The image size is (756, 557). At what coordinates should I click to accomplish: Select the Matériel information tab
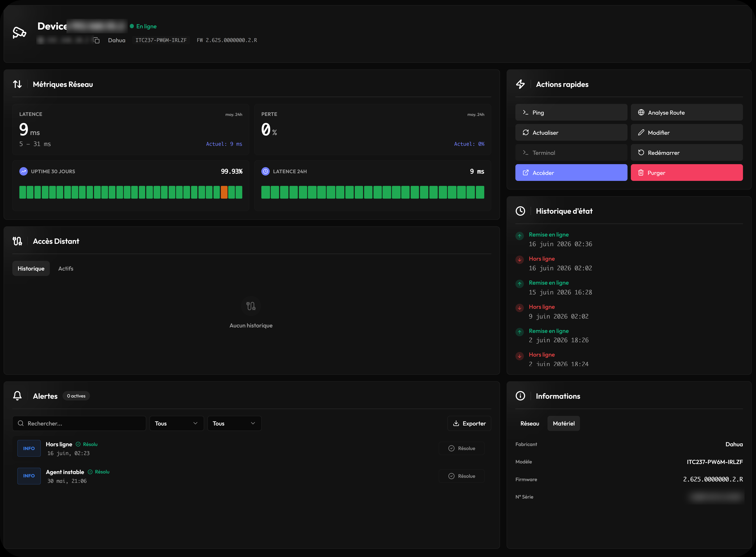(x=564, y=424)
